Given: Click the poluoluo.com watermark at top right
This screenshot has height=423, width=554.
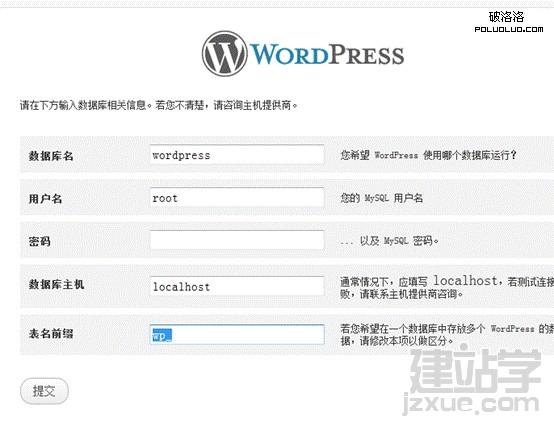Looking at the screenshot, I should (509, 29).
